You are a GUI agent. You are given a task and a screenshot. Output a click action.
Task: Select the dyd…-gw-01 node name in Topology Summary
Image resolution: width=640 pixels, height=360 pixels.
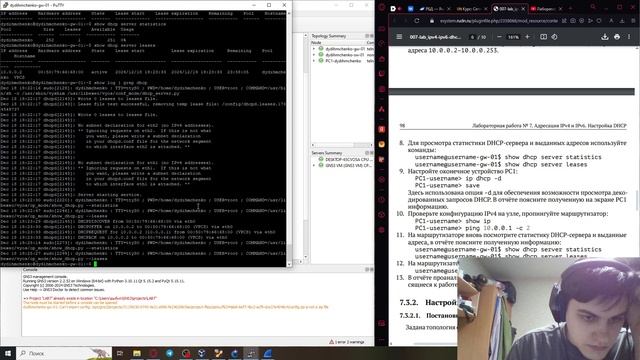point(345,49)
